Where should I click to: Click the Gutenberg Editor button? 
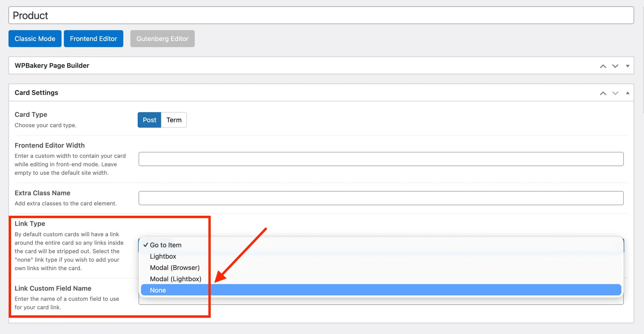pyautogui.click(x=162, y=39)
